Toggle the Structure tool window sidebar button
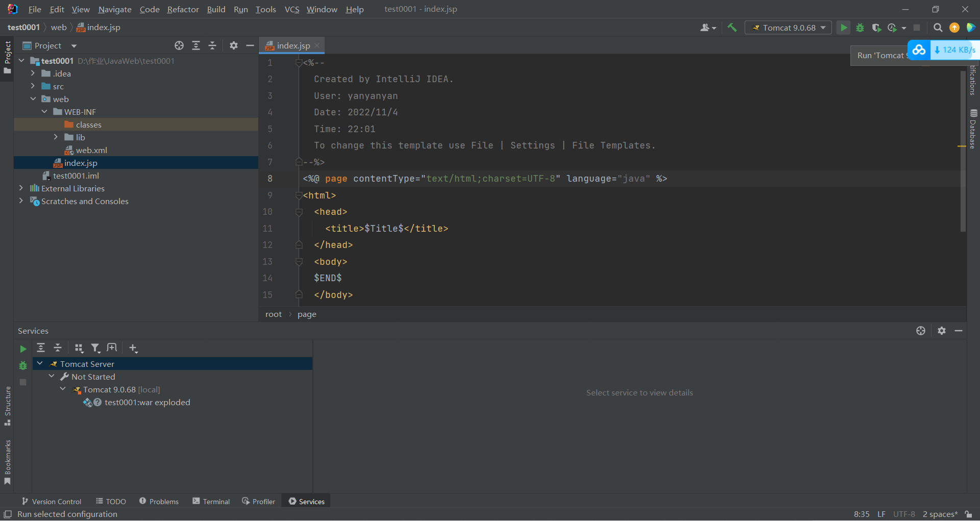 pyautogui.click(x=7, y=406)
